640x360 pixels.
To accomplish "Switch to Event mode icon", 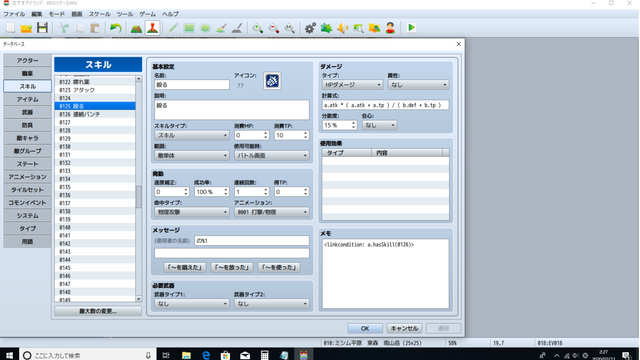I will tap(153, 28).
